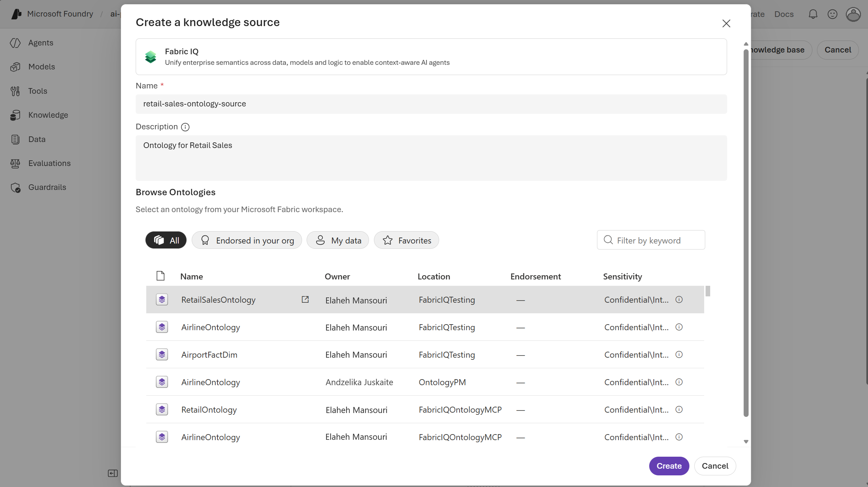Open RetailSalesOntology in new window icon
The width and height of the screenshot is (868, 487).
(305, 300)
